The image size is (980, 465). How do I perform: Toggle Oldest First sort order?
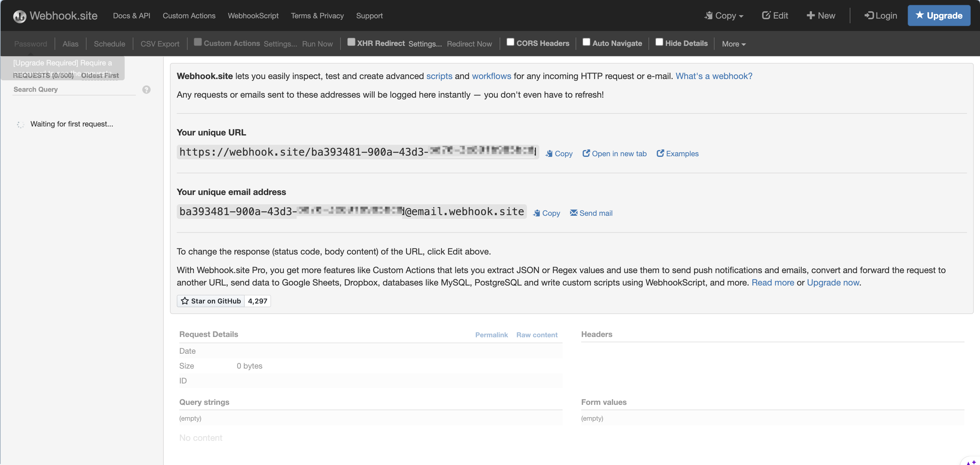(x=100, y=75)
